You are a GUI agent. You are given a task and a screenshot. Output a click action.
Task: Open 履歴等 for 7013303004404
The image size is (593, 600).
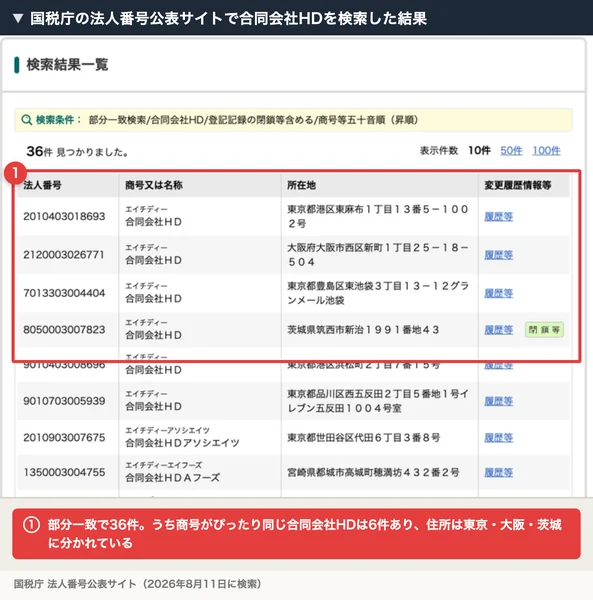pyautogui.click(x=499, y=293)
